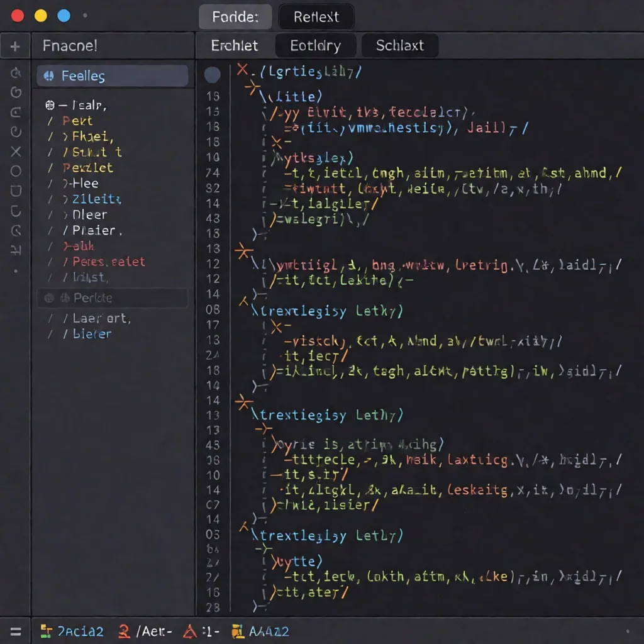Select the blue bieler file
The height and width of the screenshot is (644, 644).
point(92,334)
